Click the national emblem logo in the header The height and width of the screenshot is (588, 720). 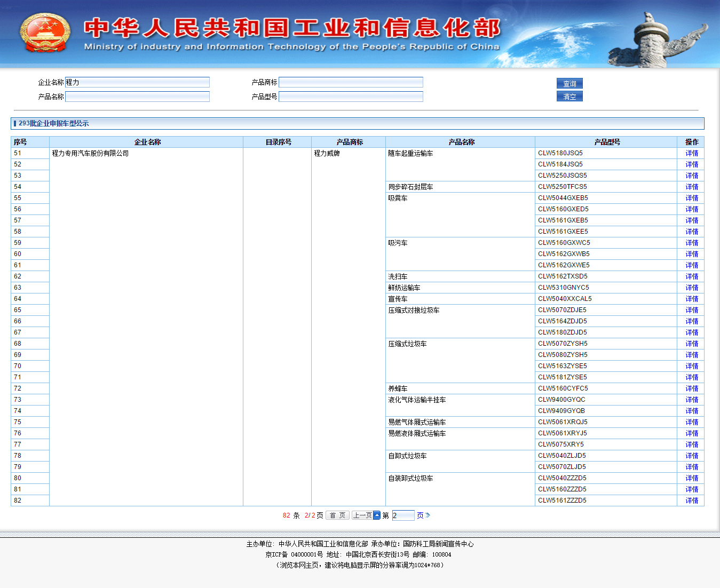[x=45, y=33]
